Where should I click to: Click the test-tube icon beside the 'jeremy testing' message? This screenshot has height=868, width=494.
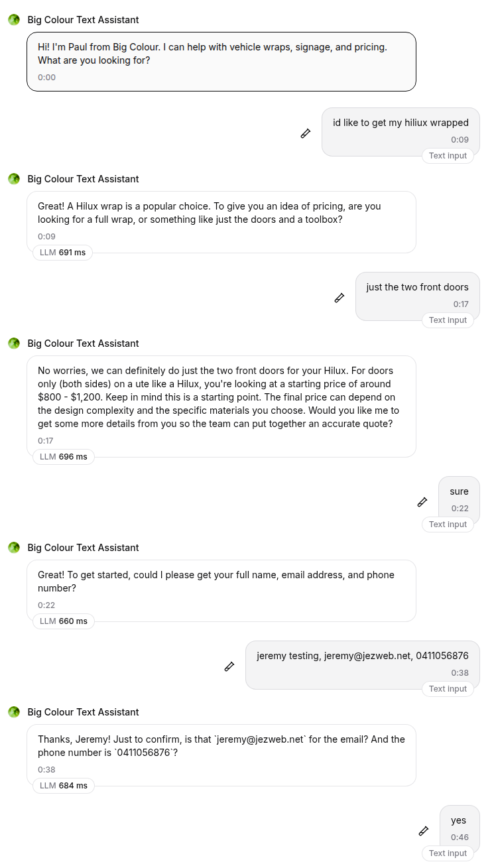pyautogui.click(x=229, y=666)
